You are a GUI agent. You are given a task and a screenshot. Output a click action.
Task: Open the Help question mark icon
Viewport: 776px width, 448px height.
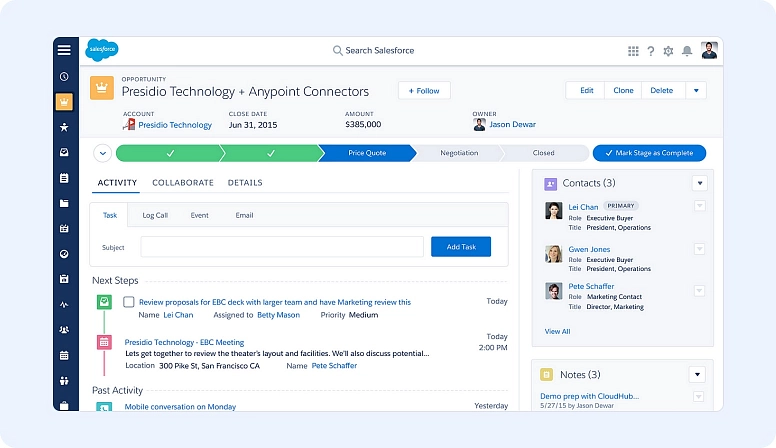click(650, 51)
